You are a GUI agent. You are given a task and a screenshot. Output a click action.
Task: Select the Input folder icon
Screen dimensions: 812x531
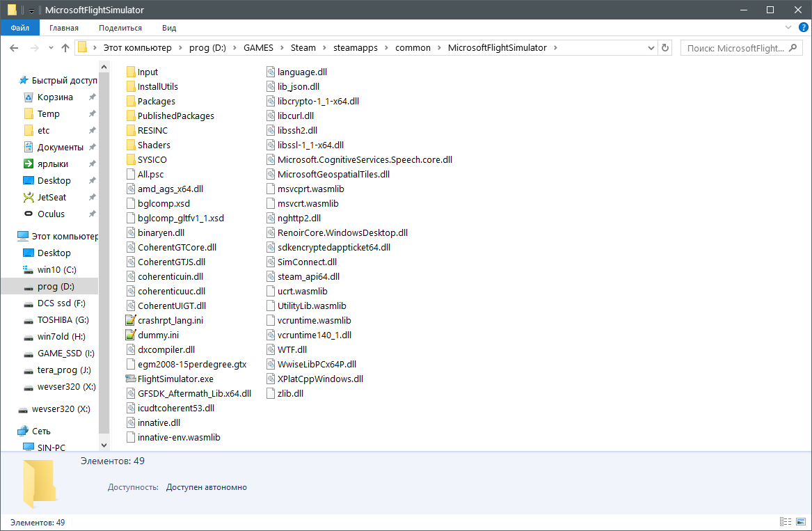(x=131, y=72)
